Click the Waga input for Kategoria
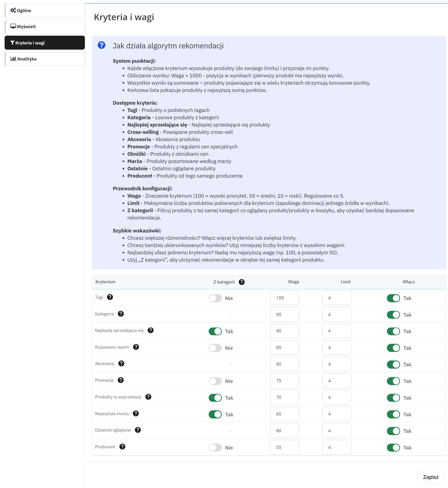 pyautogui.click(x=284, y=314)
